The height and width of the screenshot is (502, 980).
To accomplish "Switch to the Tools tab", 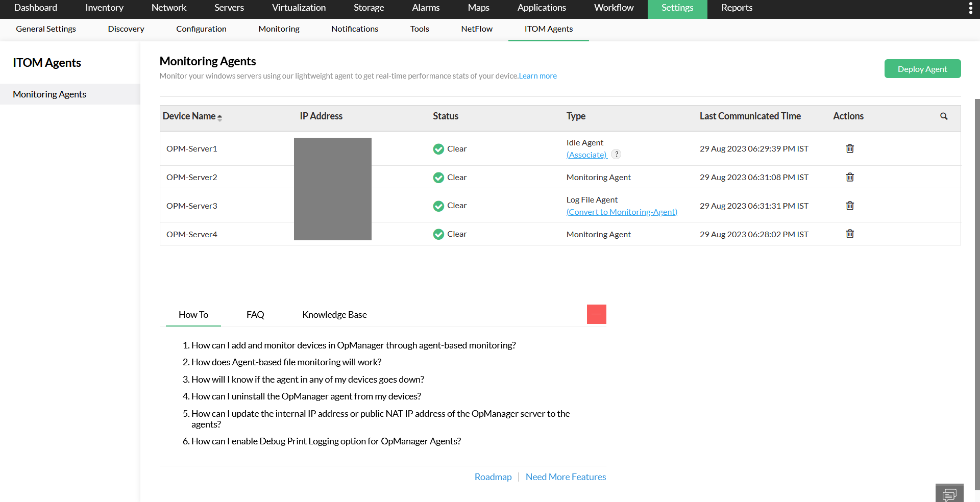I will (420, 29).
